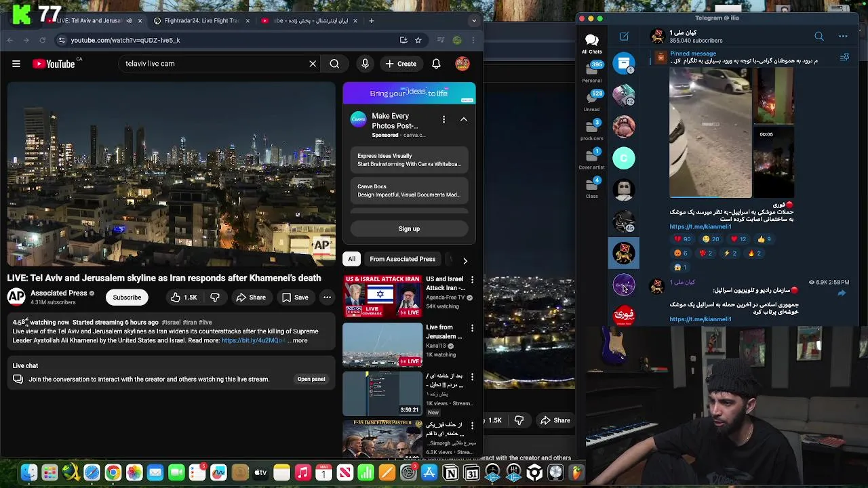Viewport: 868px width, 488px height.
Task: Toggle the fire 2 reaction
Action: [755, 253]
